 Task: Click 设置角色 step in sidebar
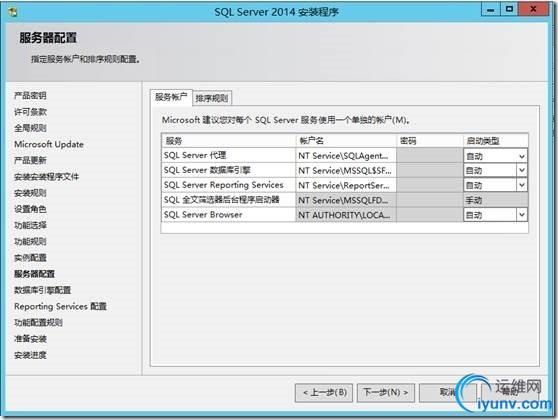pos(30,209)
